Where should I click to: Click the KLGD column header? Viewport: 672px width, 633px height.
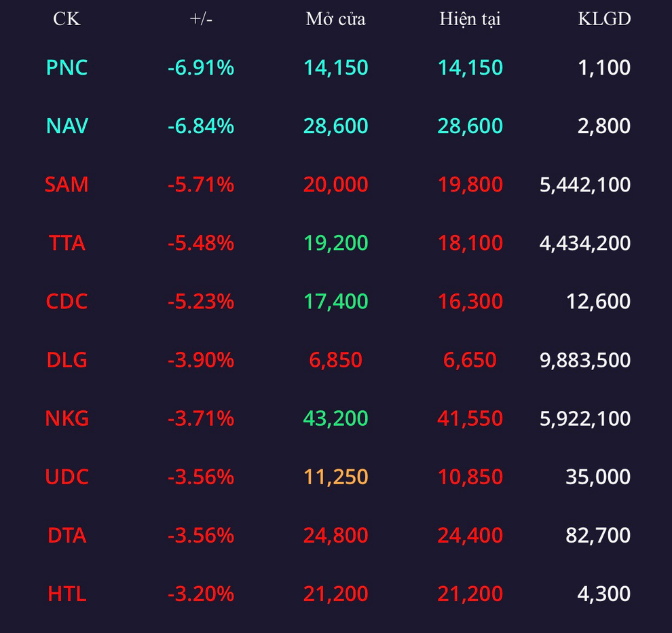click(x=604, y=19)
